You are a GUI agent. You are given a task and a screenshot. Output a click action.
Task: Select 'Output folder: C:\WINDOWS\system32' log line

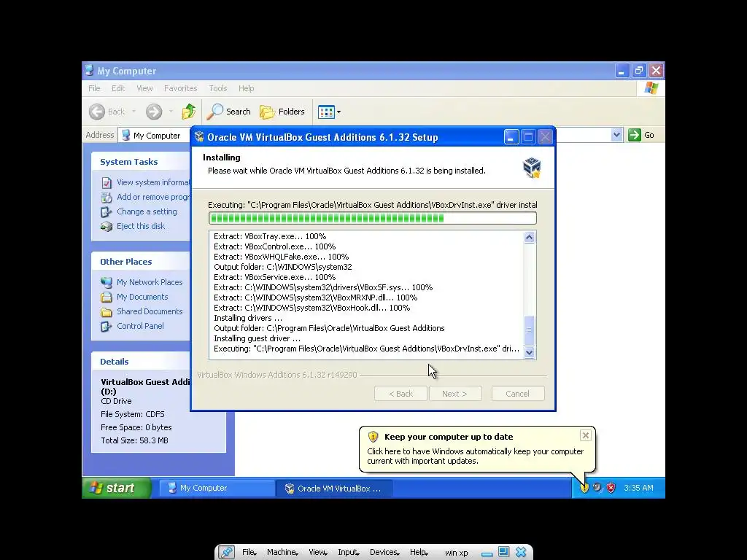click(x=283, y=267)
